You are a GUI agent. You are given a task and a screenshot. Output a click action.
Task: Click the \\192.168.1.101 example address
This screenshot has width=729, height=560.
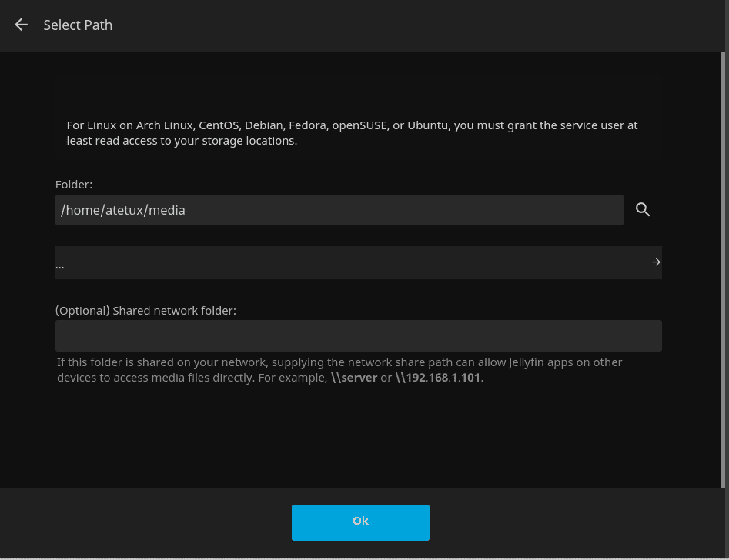439,378
